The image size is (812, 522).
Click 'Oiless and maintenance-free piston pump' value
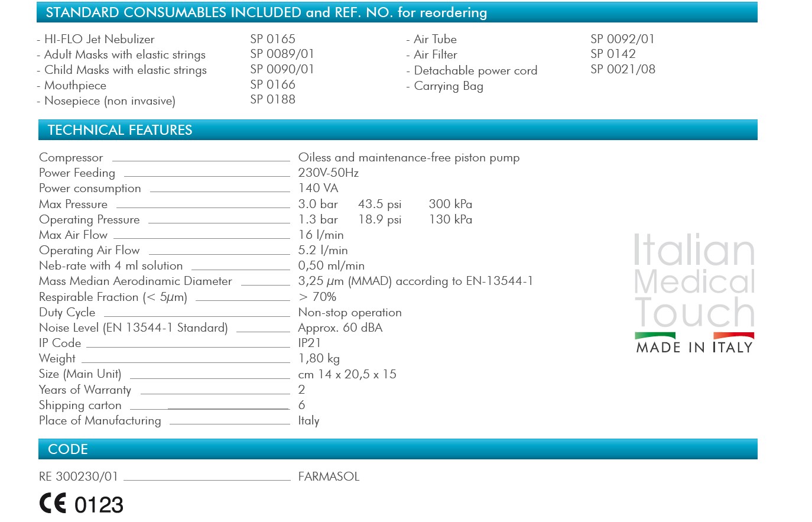409,158
